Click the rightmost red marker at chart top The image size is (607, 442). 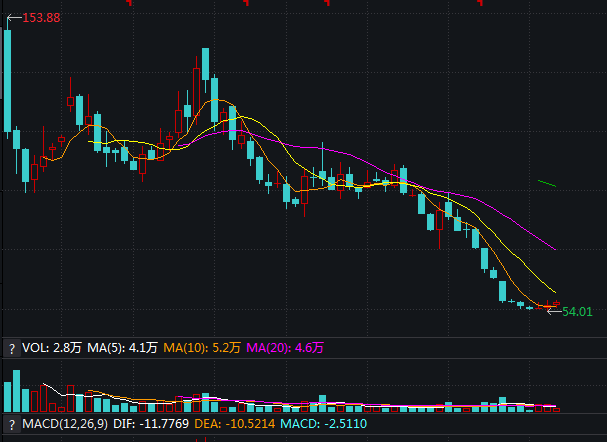(x=479, y=2)
